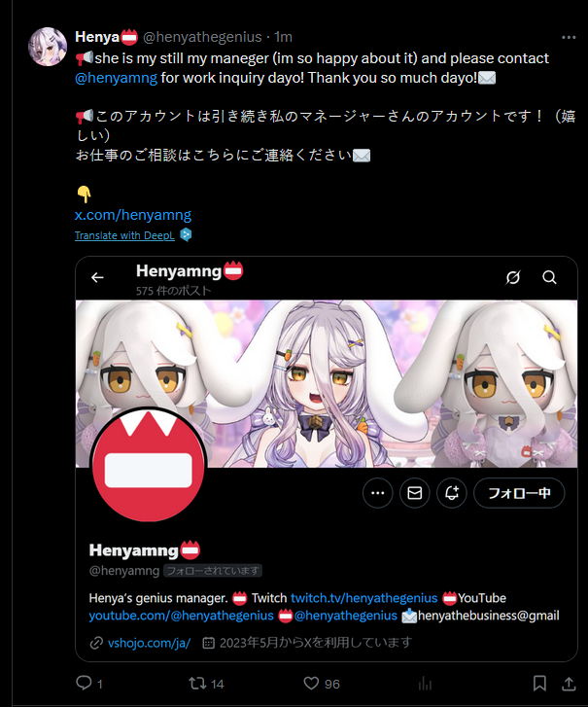The width and height of the screenshot is (588, 707).
Task: Bookmark this tweet
Action: coord(539,683)
